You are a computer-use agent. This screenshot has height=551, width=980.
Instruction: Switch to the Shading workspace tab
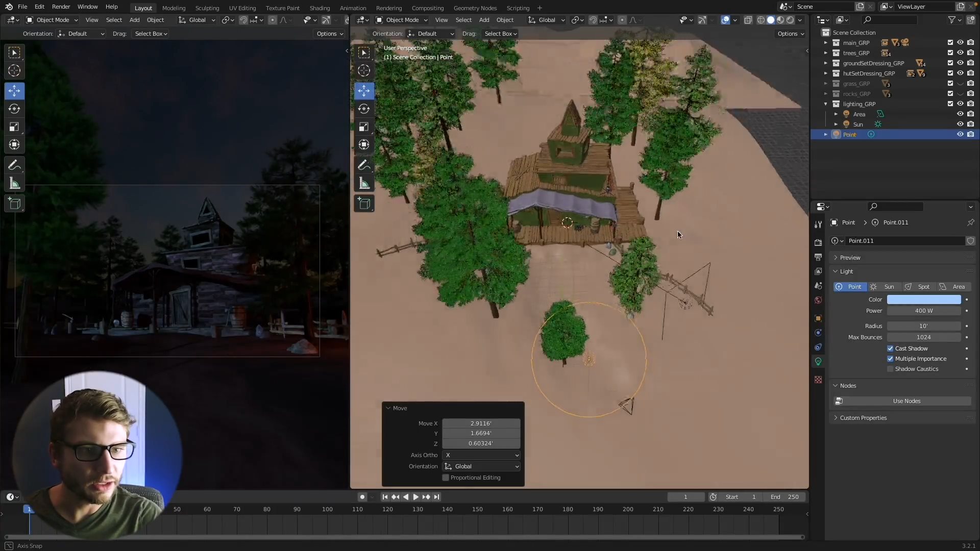(x=320, y=8)
